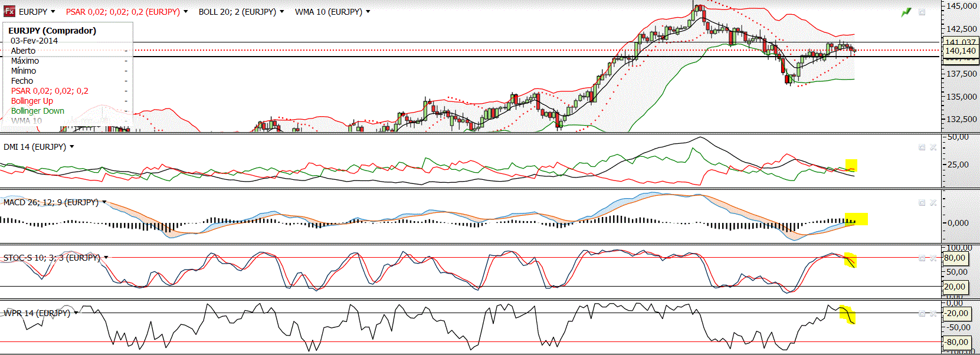Image resolution: width=980 pixels, height=355 pixels.
Task: Click the Bollinger Down row in info box
Action: (x=68, y=111)
